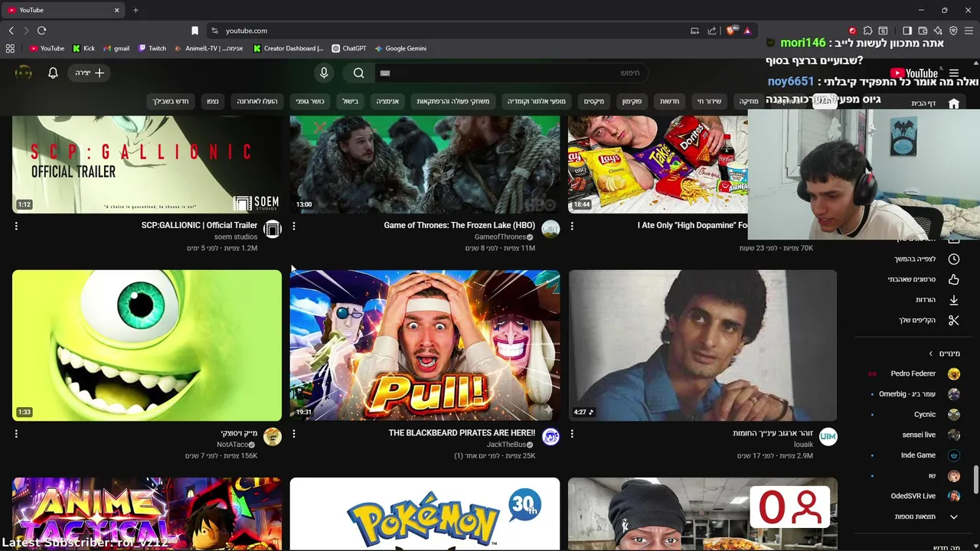Open the Creator Dashboard bookmark

tap(288, 48)
